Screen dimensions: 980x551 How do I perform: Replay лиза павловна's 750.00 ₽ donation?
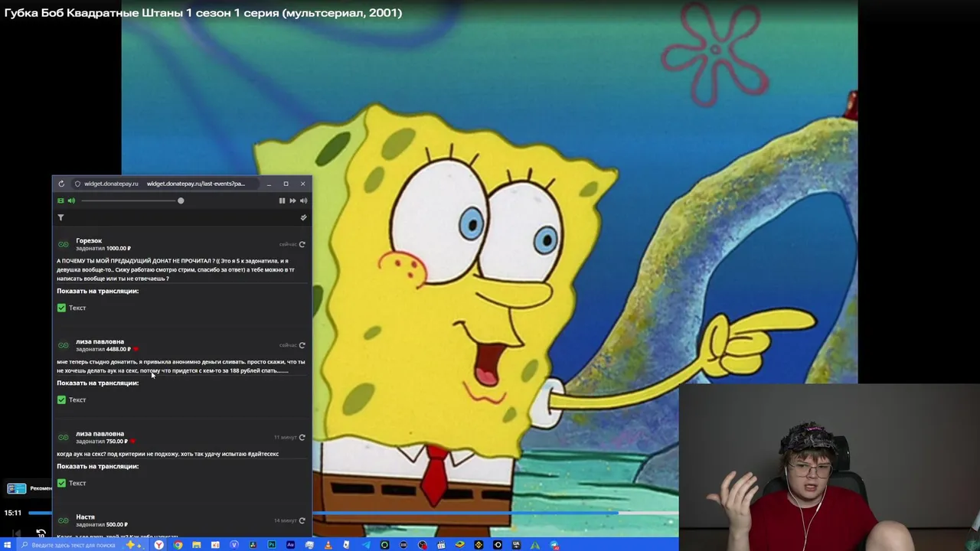[x=302, y=437]
